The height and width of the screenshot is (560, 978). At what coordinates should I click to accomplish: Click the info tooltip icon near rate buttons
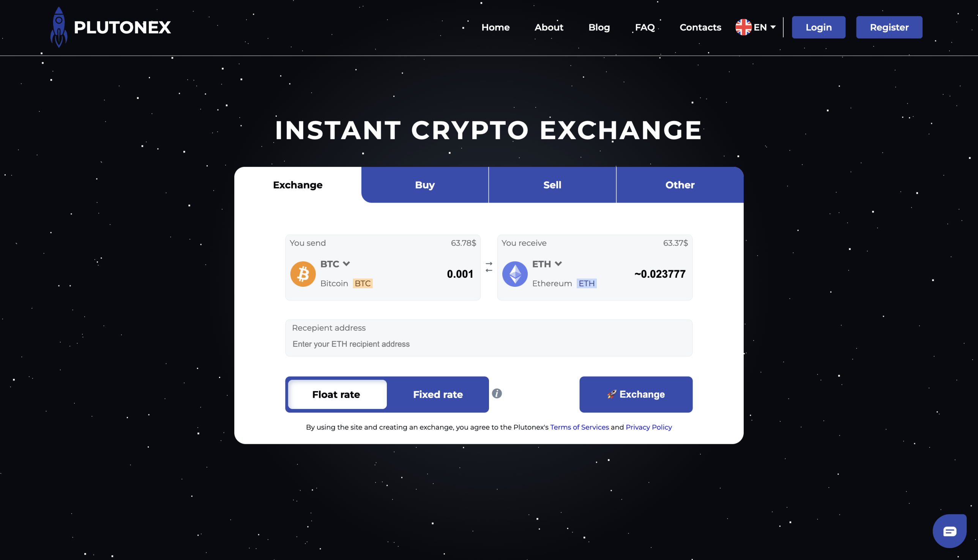coord(496,394)
